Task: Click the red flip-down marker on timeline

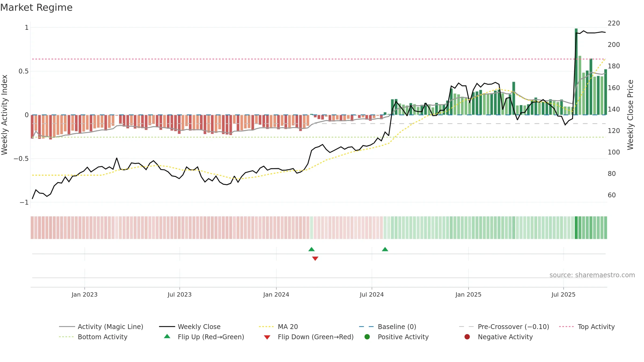Action: (315, 258)
